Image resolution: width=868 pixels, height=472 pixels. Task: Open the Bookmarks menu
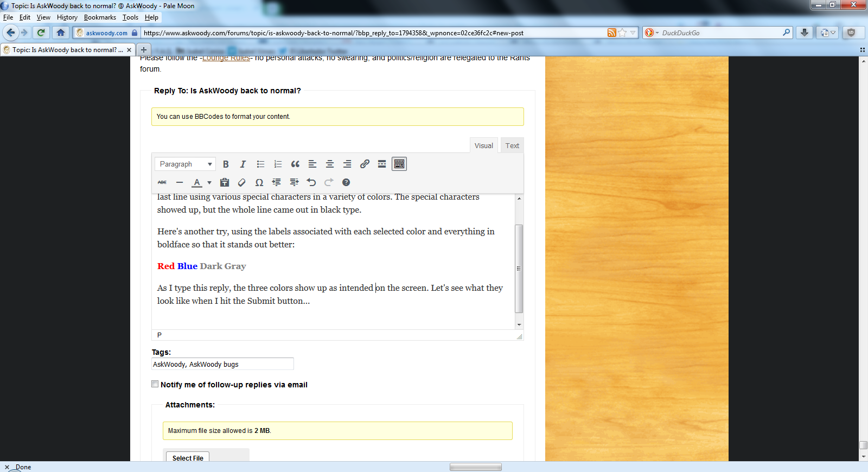pos(100,17)
